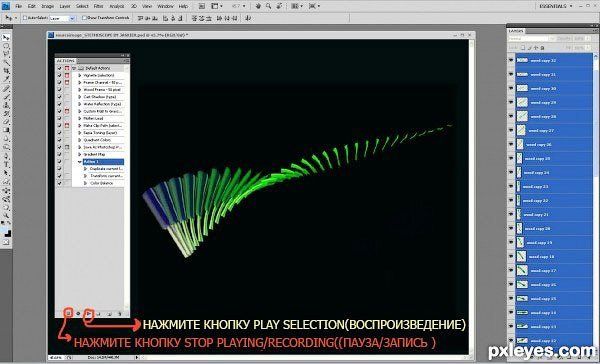Viewport: 600px width, 364px height.
Task: Click the Begin recording button in Actions panel
Action: click(78, 313)
